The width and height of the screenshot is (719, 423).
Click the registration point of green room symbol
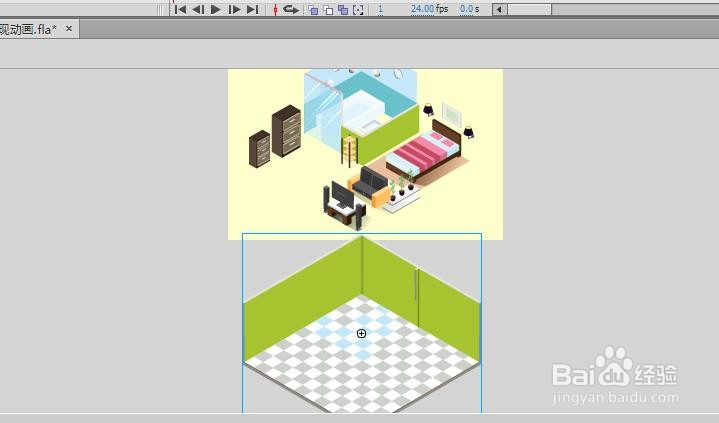[361, 334]
